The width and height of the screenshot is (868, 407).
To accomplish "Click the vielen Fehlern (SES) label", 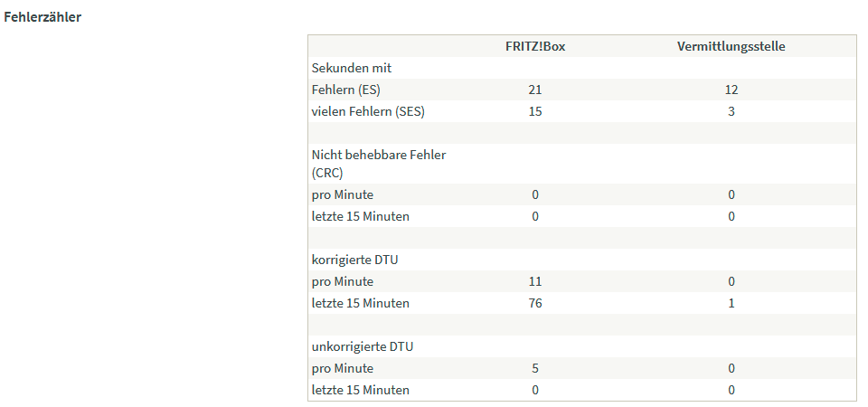I will coord(368,111).
